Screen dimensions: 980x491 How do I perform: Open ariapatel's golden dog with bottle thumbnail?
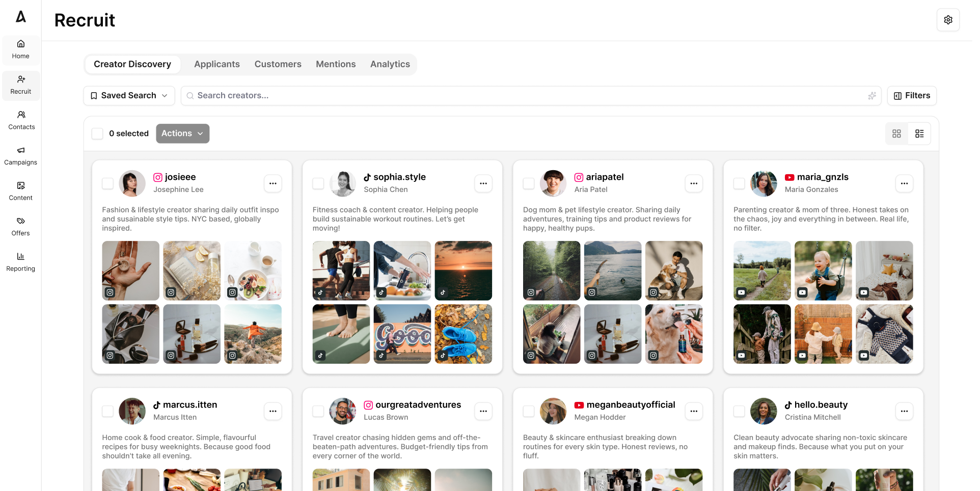[674, 334]
